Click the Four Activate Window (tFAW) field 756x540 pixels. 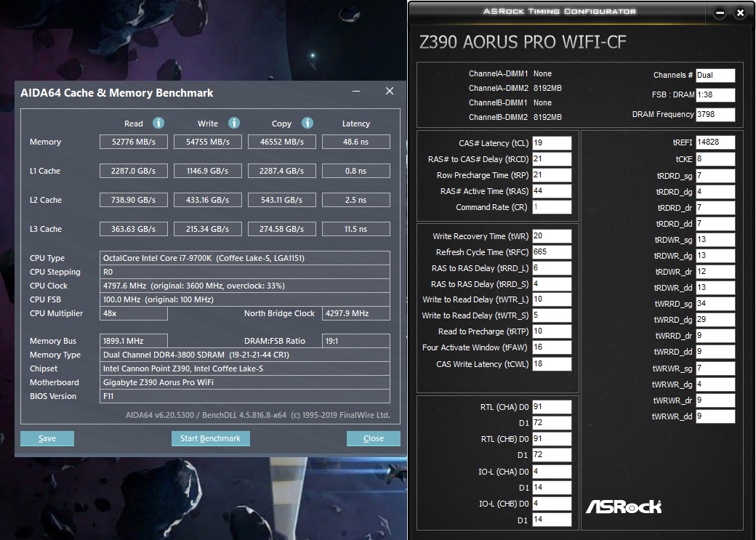pyautogui.click(x=552, y=347)
